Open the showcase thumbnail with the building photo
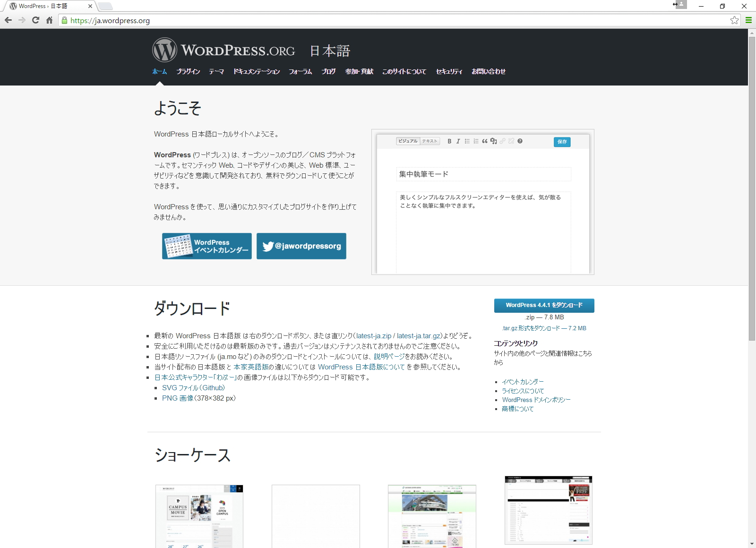756x548 pixels. (x=432, y=516)
